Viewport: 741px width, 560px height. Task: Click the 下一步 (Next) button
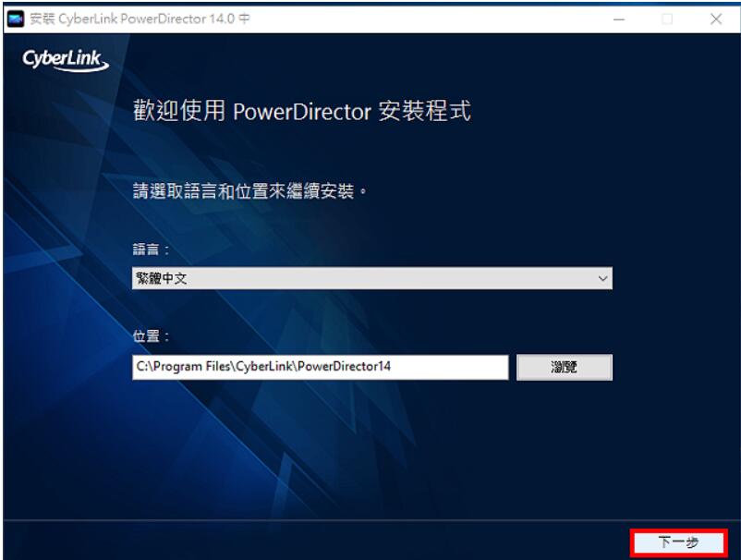pyautogui.click(x=678, y=542)
